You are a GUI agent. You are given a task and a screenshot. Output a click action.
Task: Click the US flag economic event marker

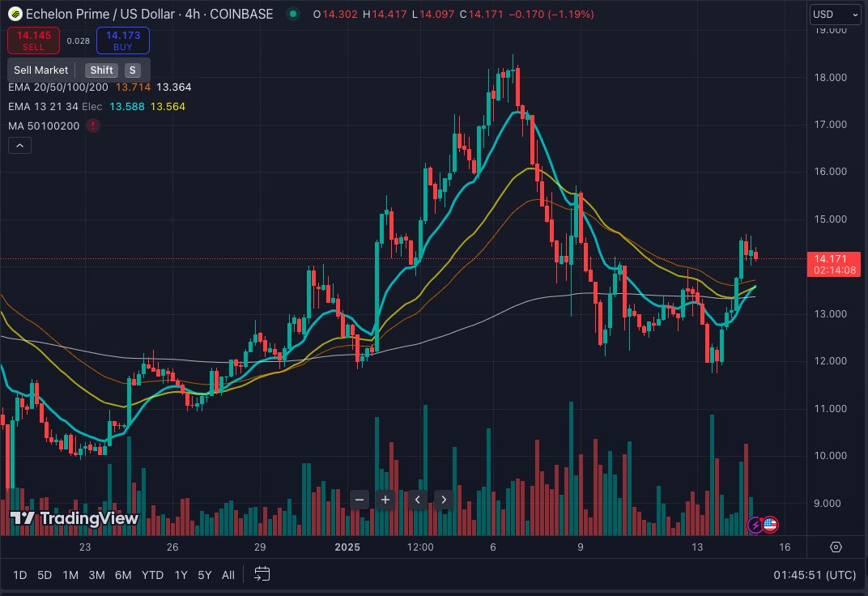tap(770, 524)
